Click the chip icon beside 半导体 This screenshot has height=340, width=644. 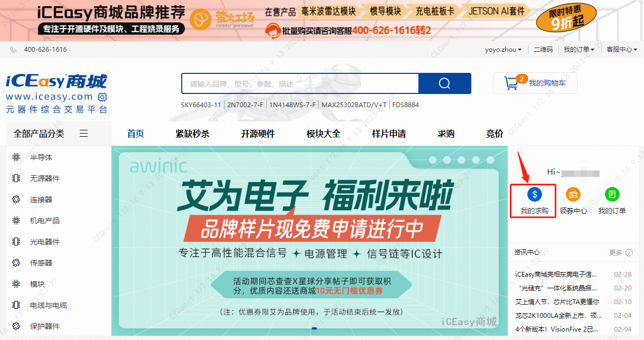[16, 157]
